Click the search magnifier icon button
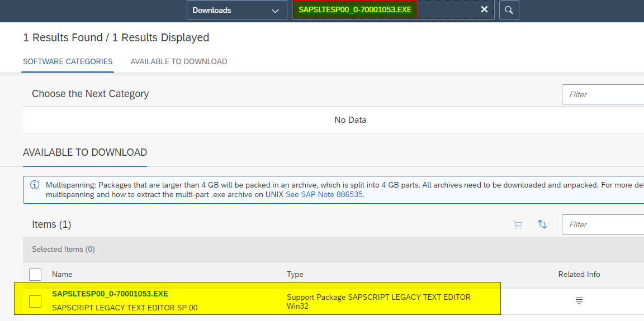Viewport: 644px width, 321px height. [x=509, y=10]
